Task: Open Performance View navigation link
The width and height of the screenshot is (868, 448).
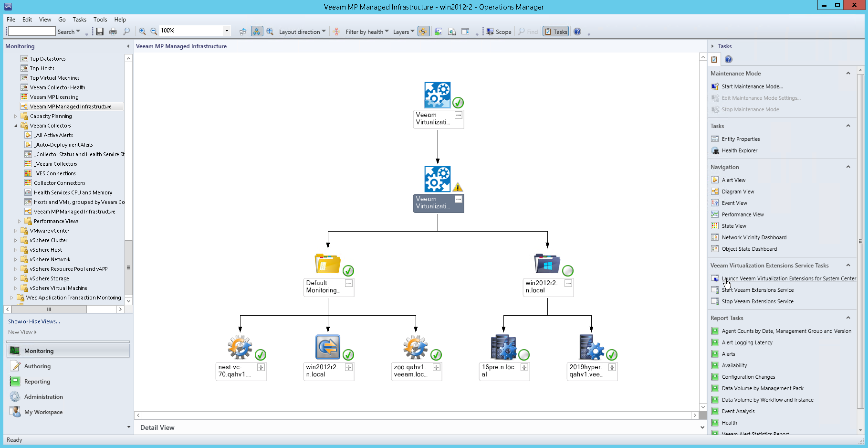Action: 743,214
